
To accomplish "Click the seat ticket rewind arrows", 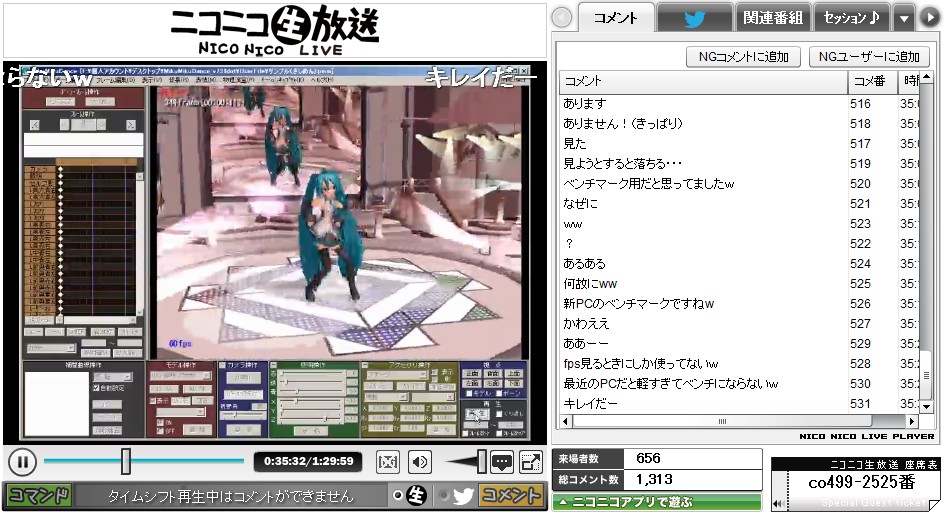I will pos(780,503).
